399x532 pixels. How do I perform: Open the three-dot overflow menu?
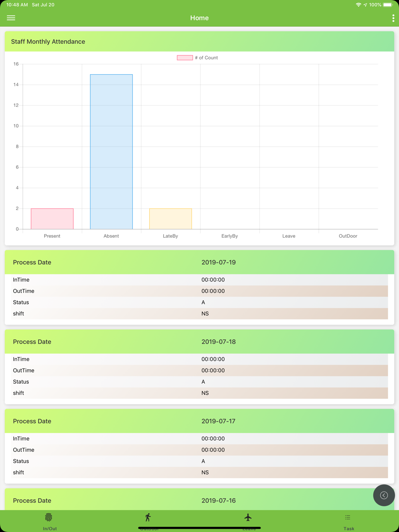[393, 18]
